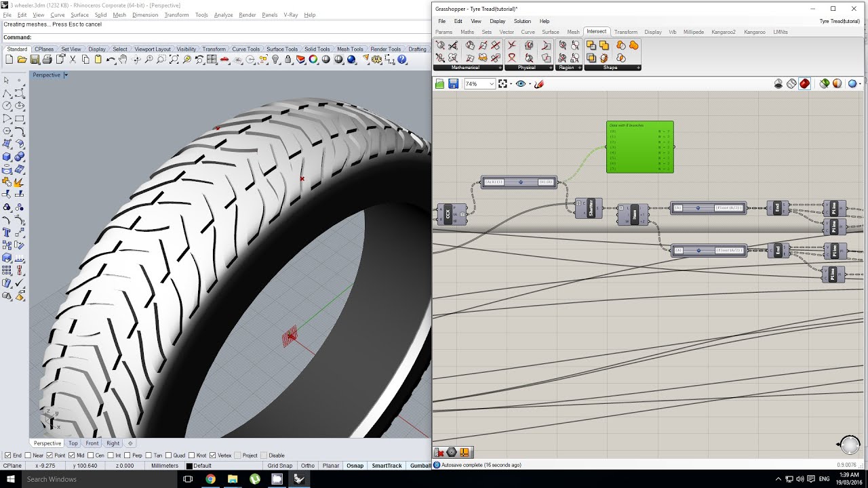This screenshot has height=488, width=868.
Task: Click the black Default layer color swatch
Action: (x=189, y=466)
